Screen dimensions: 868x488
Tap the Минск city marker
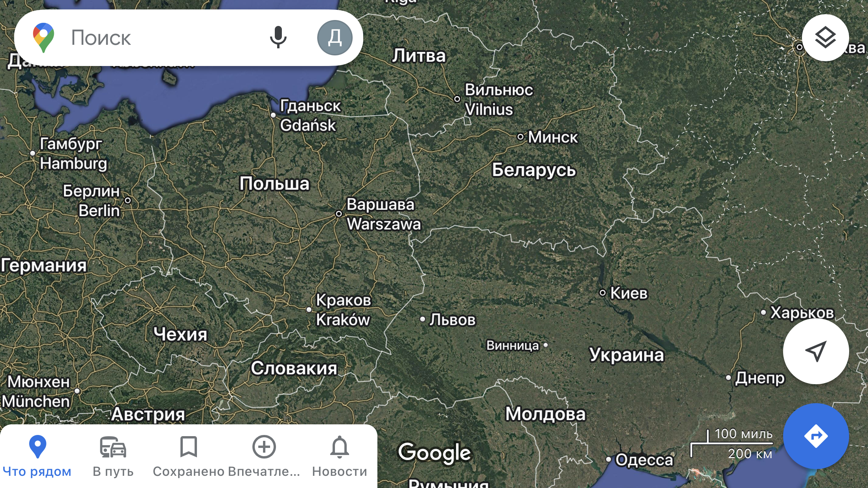coord(520,137)
